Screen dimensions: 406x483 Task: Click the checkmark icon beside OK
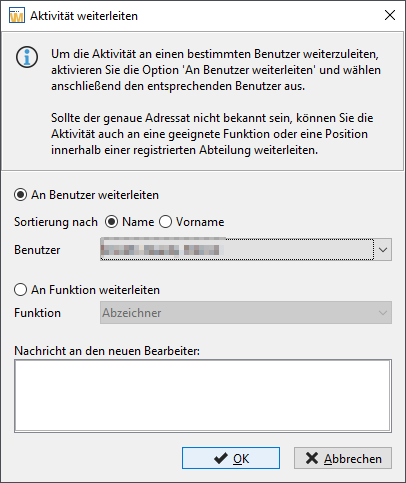[x=221, y=458]
